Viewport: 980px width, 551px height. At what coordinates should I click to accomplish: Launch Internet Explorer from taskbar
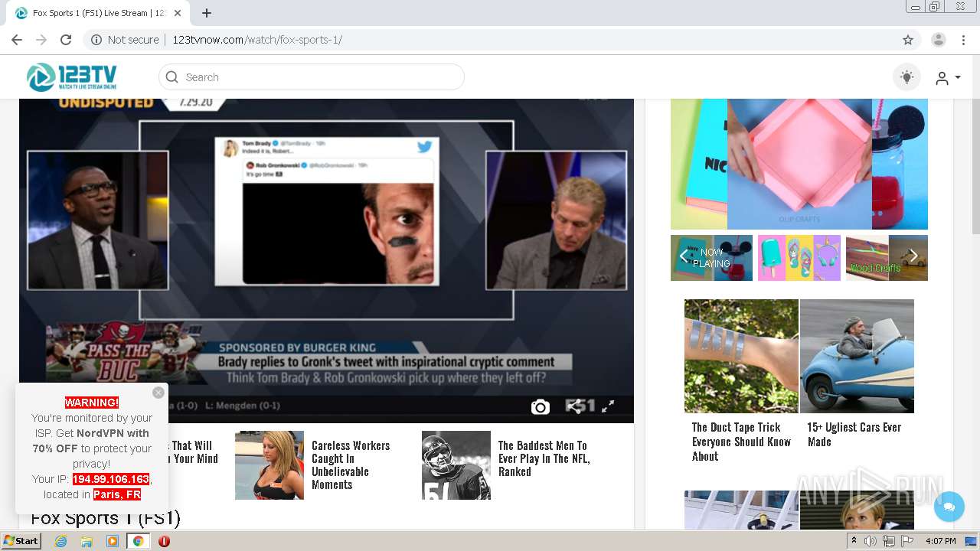[60, 541]
